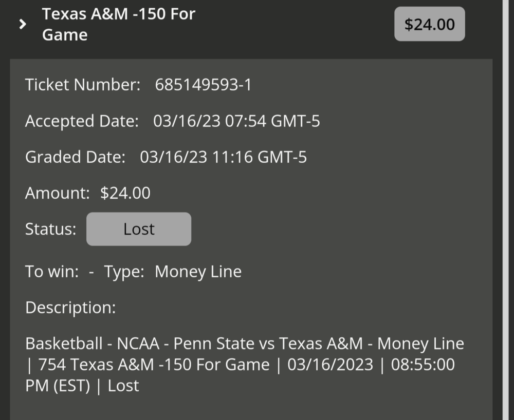Select ticket number value 685149593-1

[203, 85]
